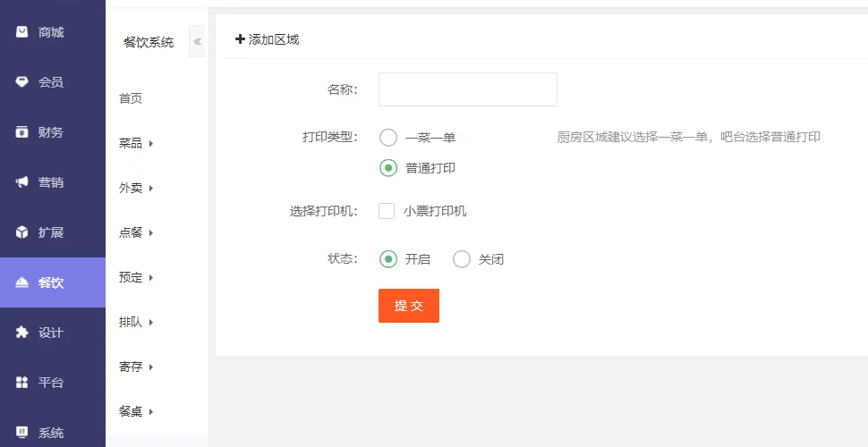The height and width of the screenshot is (447, 868).
Task: Open the 平台 section
Action: pyautogui.click(x=53, y=383)
